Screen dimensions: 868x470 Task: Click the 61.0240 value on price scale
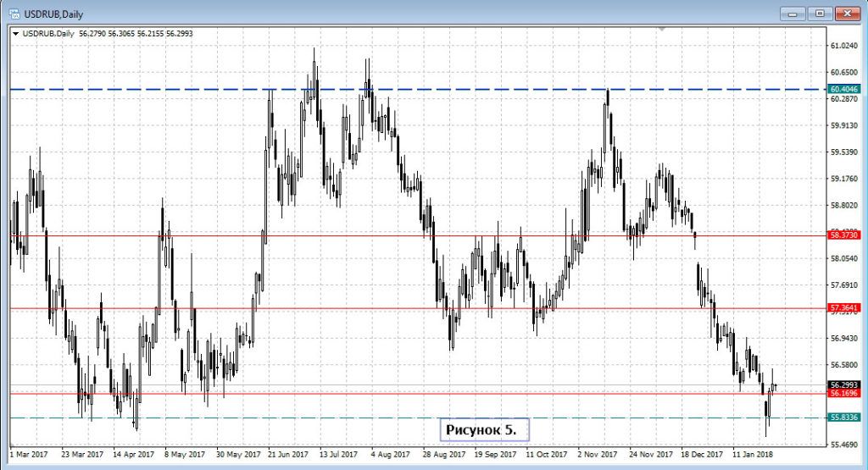846,45
